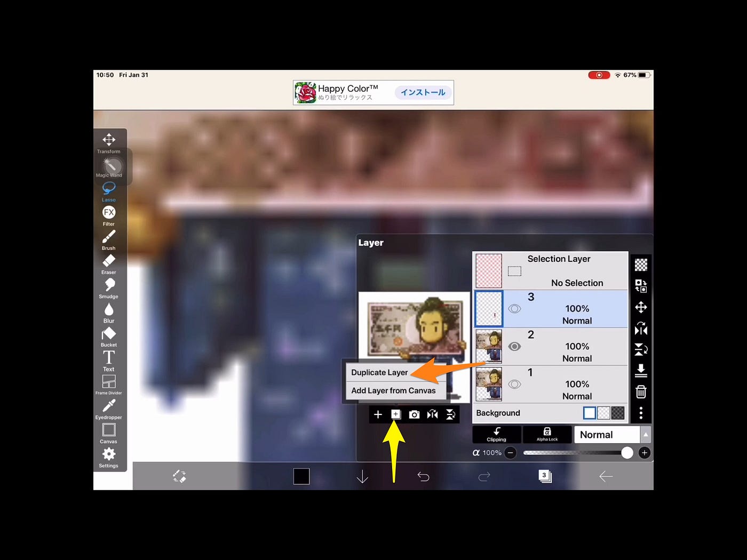Image resolution: width=747 pixels, height=560 pixels.
Task: Merge the layer down with the download arrow
Action: tap(641, 371)
